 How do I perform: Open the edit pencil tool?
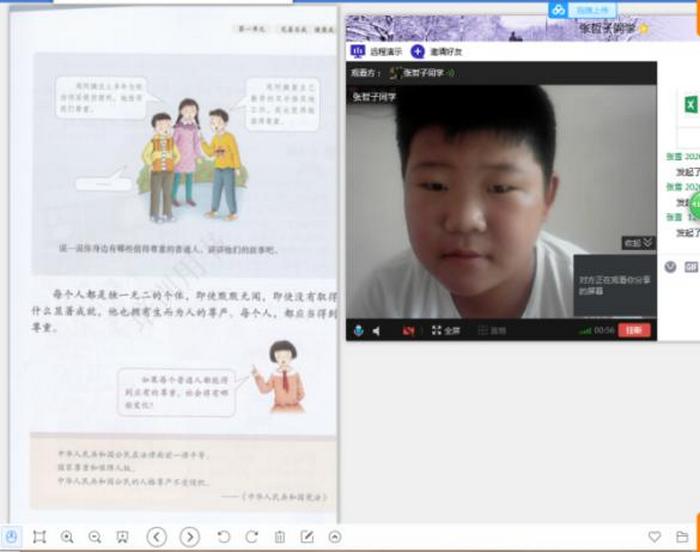tap(307, 537)
